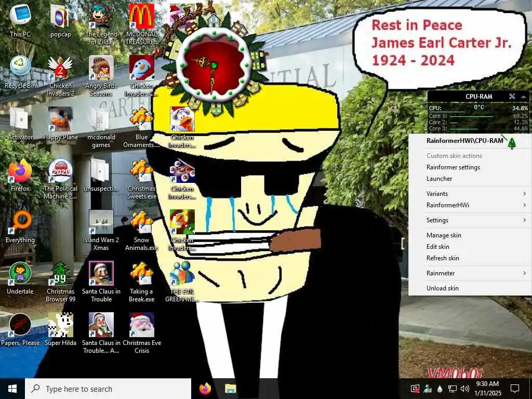Open Christmas Browser 99
The height and width of the screenshot is (399, 532).
(60, 282)
